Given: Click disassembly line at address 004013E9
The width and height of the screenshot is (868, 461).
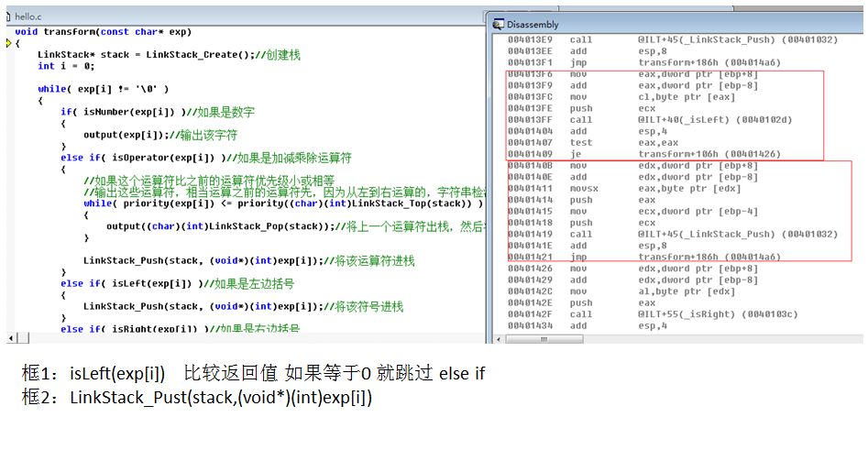Looking at the screenshot, I should [673, 39].
